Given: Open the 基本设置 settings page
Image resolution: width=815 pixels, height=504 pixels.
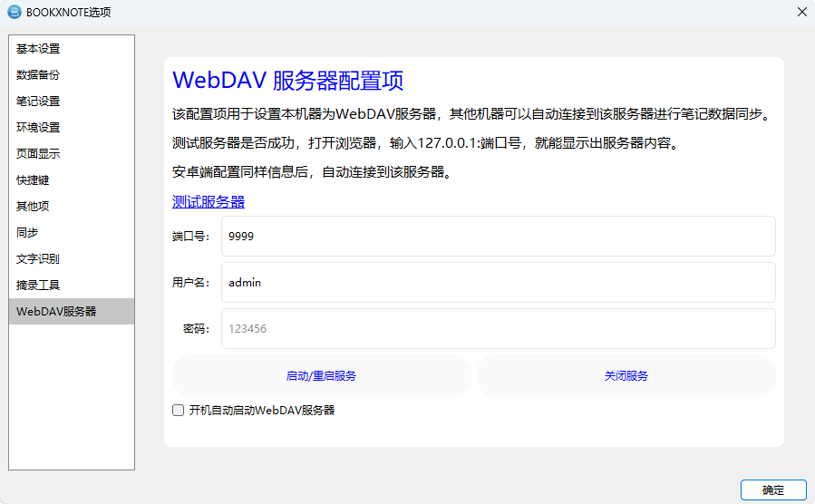Looking at the screenshot, I should [72, 49].
